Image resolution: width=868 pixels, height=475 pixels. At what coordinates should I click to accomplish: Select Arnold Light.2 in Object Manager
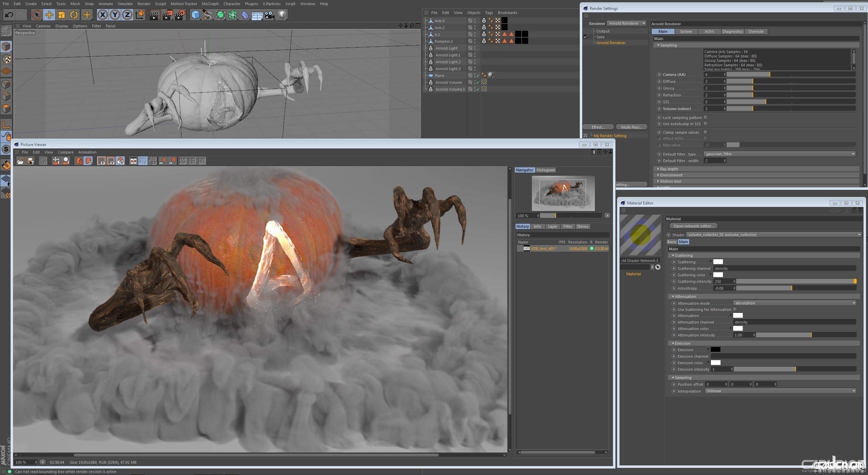[448, 62]
